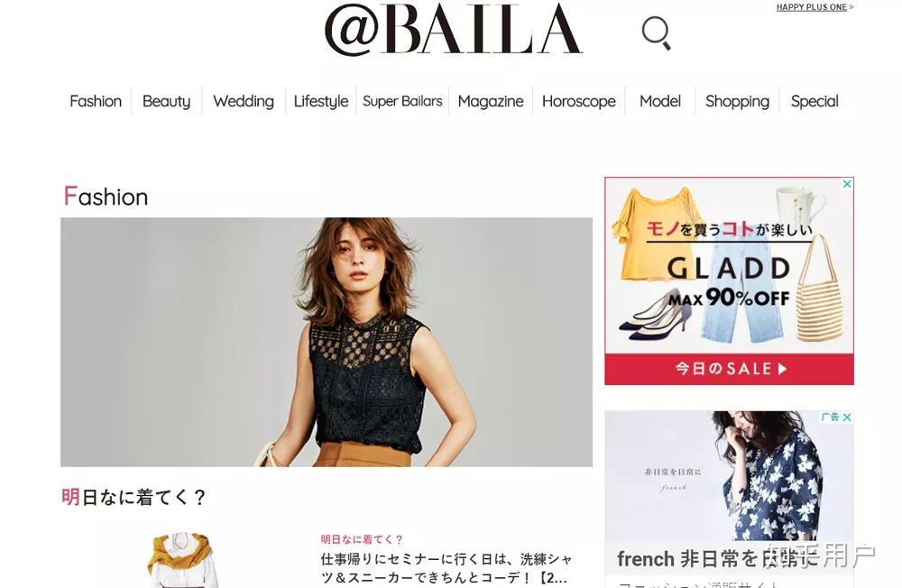The width and height of the screenshot is (902, 588).
Task: Click the magnifying glass search icon
Action: (657, 33)
